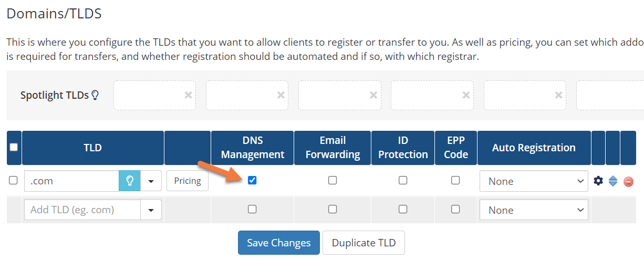Enable ID Protection for .com
Viewport: 644px width, 260px height.
pos(403,180)
